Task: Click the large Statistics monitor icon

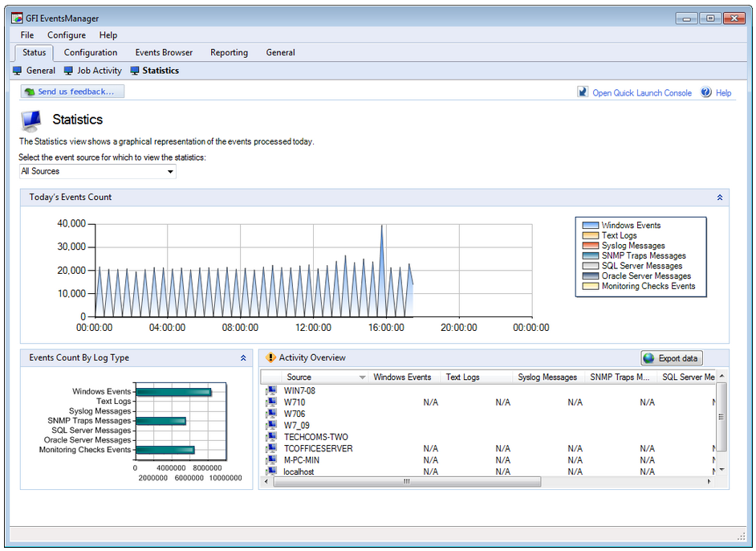Action: [30, 120]
